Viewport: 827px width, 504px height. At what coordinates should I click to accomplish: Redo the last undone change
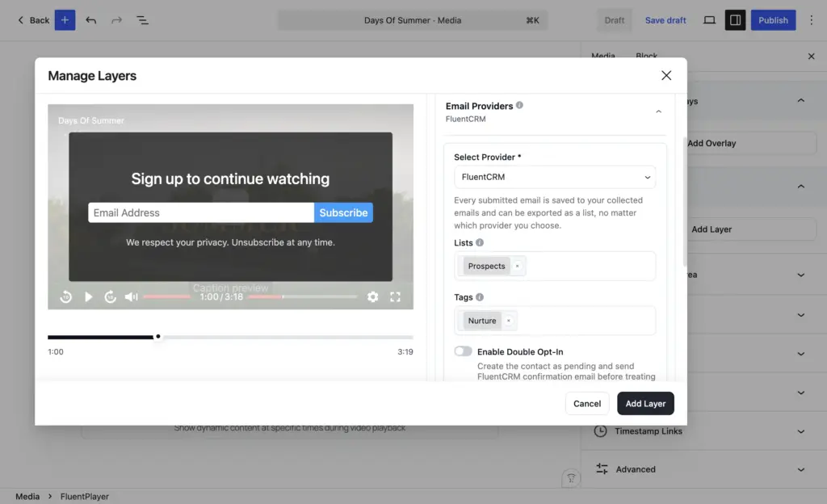116,20
